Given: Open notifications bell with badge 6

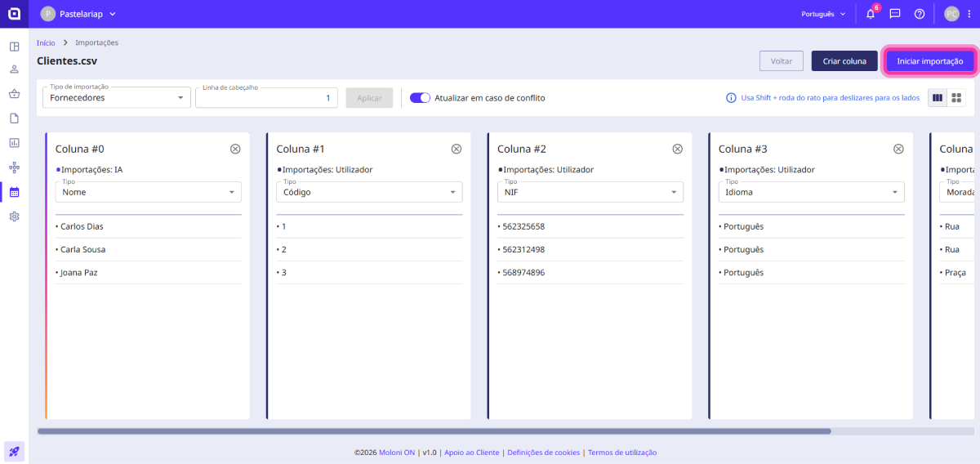Looking at the screenshot, I should point(871,14).
